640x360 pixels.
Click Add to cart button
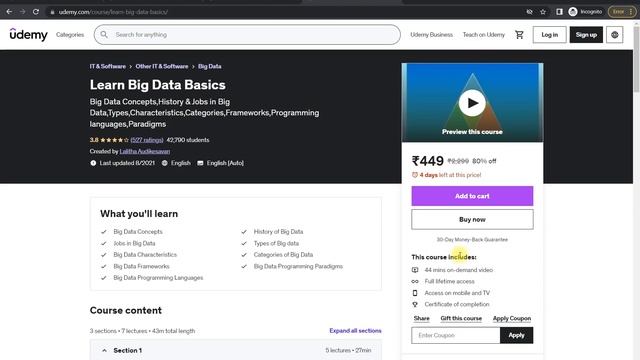(472, 196)
